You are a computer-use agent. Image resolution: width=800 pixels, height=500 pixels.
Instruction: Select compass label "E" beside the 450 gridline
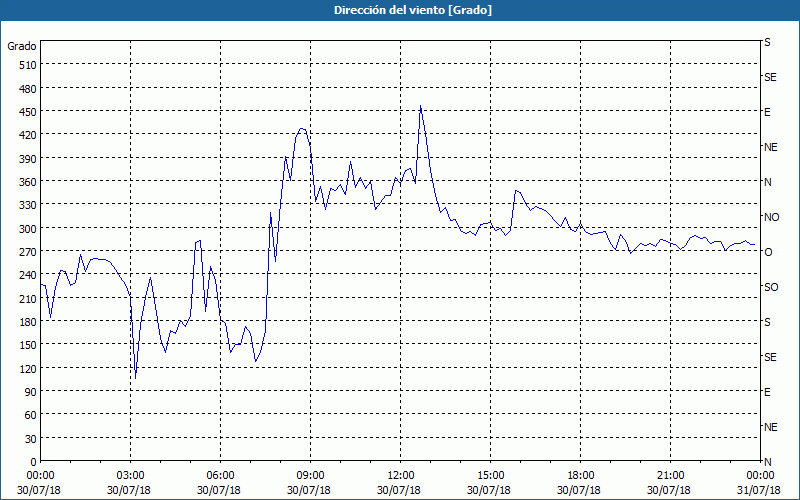(x=767, y=112)
